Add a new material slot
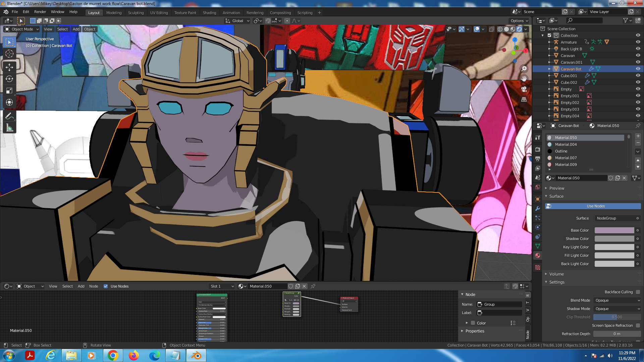Image resolution: width=644 pixels, height=362 pixels. pyautogui.click(x=638, y=136)
